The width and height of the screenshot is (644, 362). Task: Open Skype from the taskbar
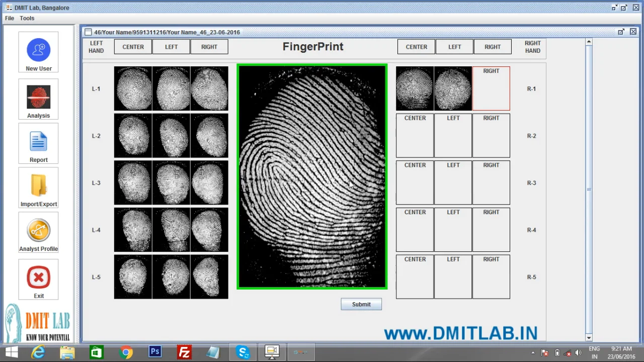[243, 352]
